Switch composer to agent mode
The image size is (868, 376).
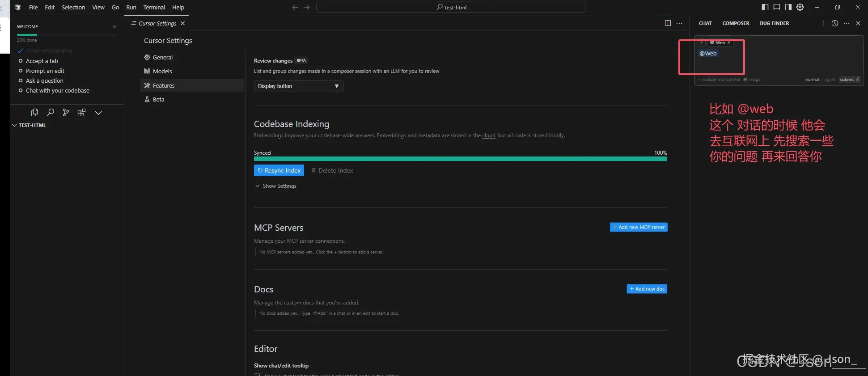[830, 80]
